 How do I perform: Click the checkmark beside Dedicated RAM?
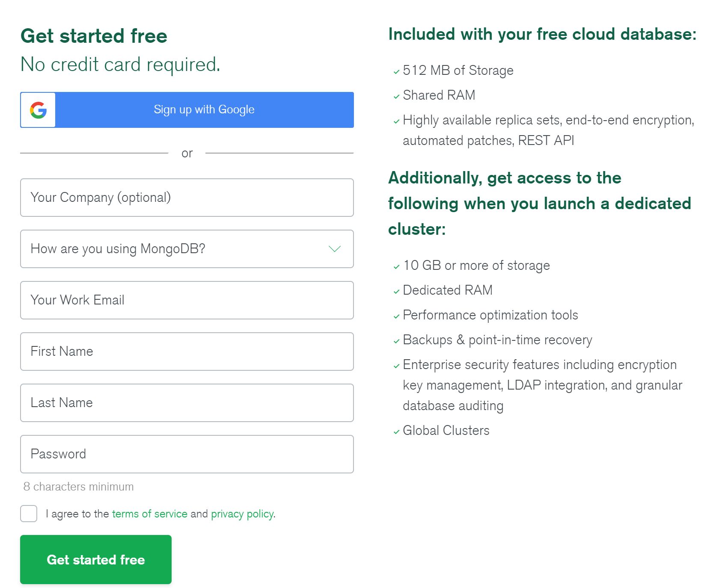(x=396, y=291)
